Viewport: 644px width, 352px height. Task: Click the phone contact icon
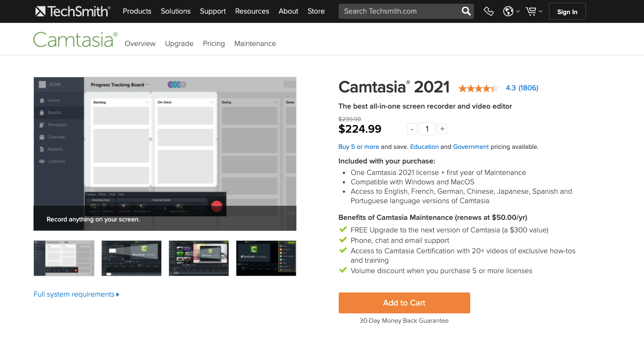pyautogui.click(x=488, y=11)
